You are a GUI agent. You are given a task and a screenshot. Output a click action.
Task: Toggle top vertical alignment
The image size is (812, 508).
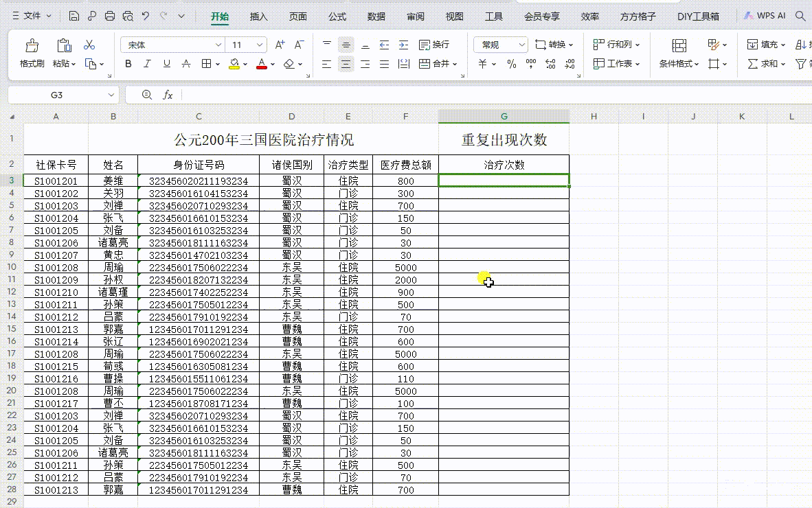(x=327, y=45)
